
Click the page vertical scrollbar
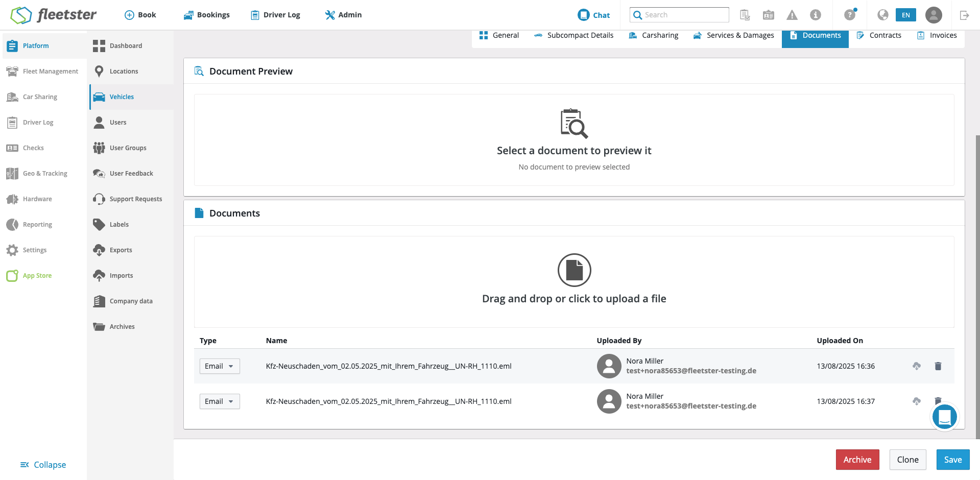pyautogui.click(x=977, y=286)
